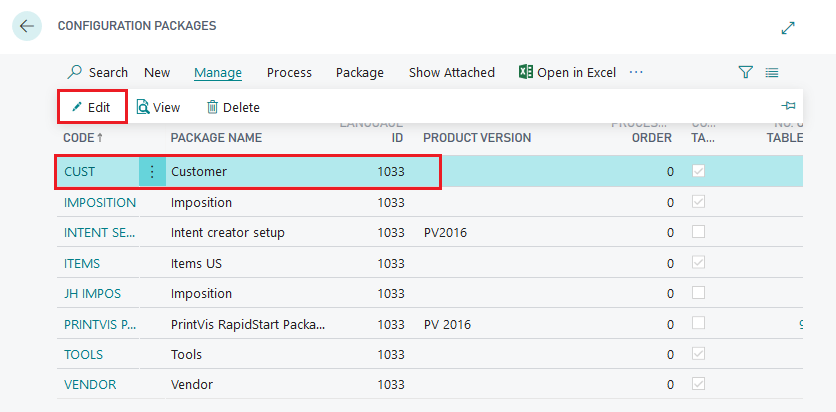Click Show Attached menu

tap(452, 72)
